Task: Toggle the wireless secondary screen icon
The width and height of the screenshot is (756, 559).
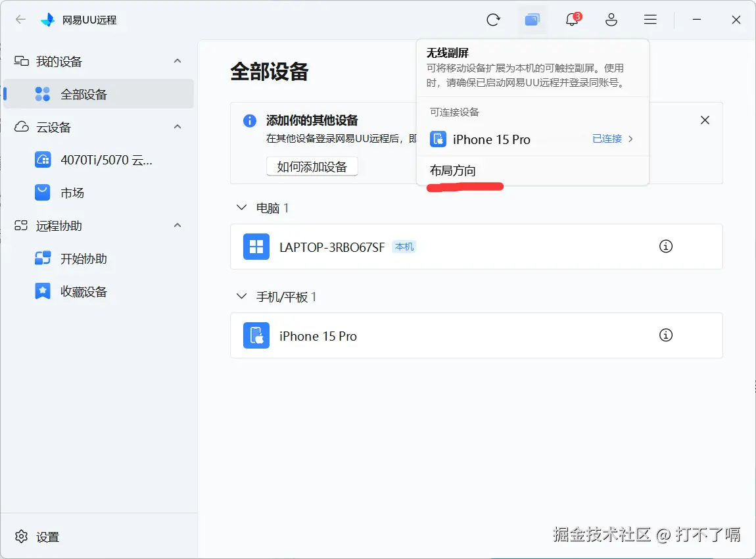Action: (532, 20)
